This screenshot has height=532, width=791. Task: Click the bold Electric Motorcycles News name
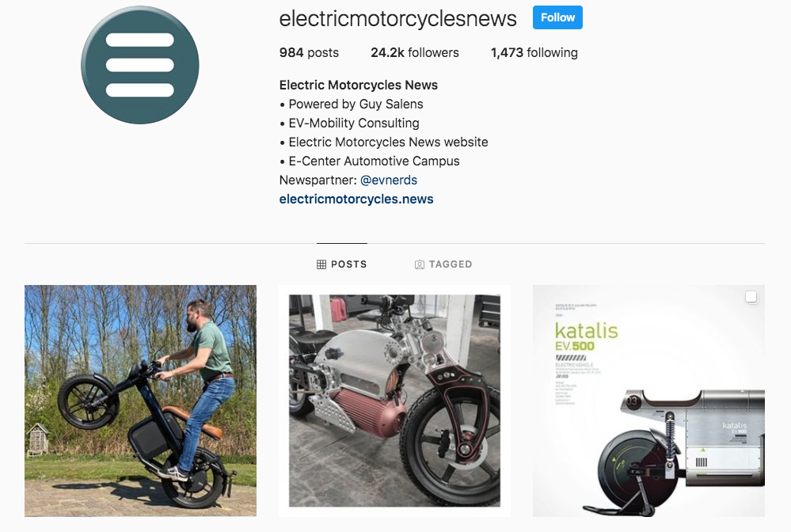358,85
